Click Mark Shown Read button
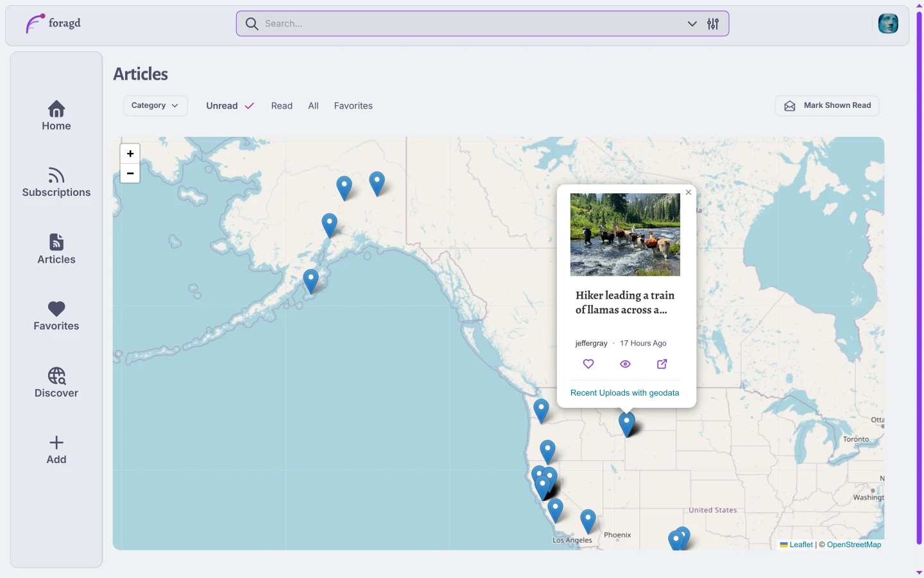Screen dimensions: 924x578 827,106
